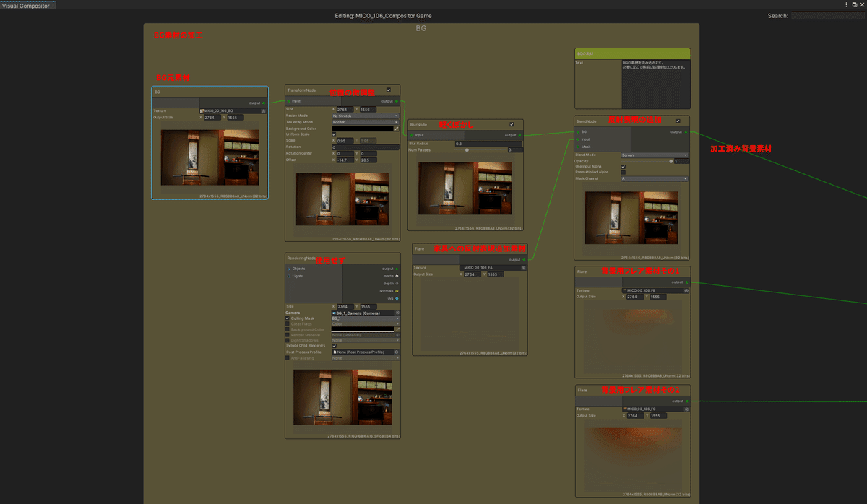The image size is (867, 504).
Task: Open object picker for Post Process Profile
Action: point(397,352)
